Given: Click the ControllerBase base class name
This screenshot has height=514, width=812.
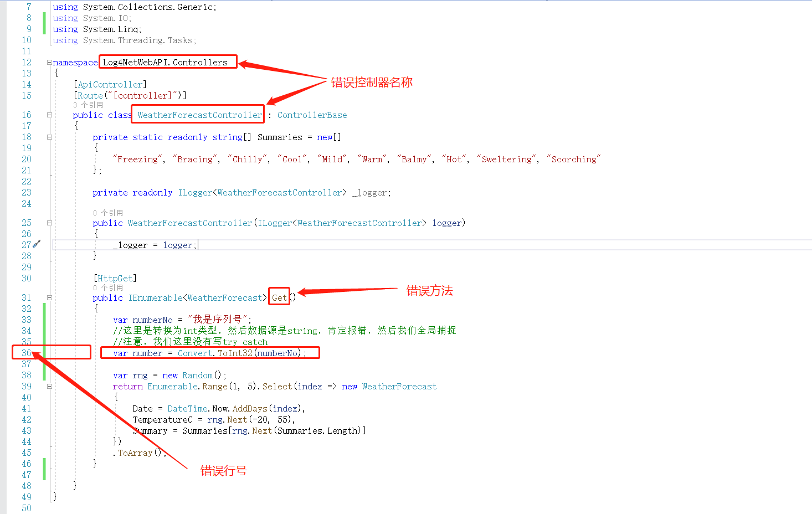Looking at the screenshot, I should point(312,115).
